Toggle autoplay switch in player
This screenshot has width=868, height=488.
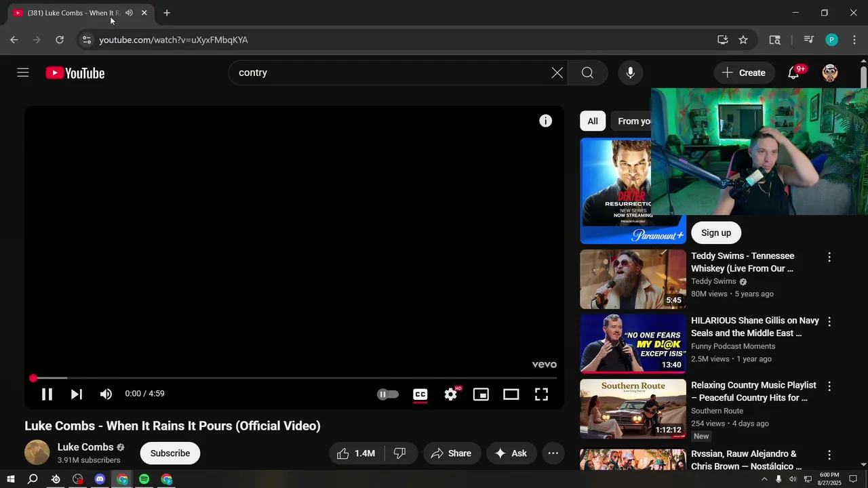tap(388, 394)
